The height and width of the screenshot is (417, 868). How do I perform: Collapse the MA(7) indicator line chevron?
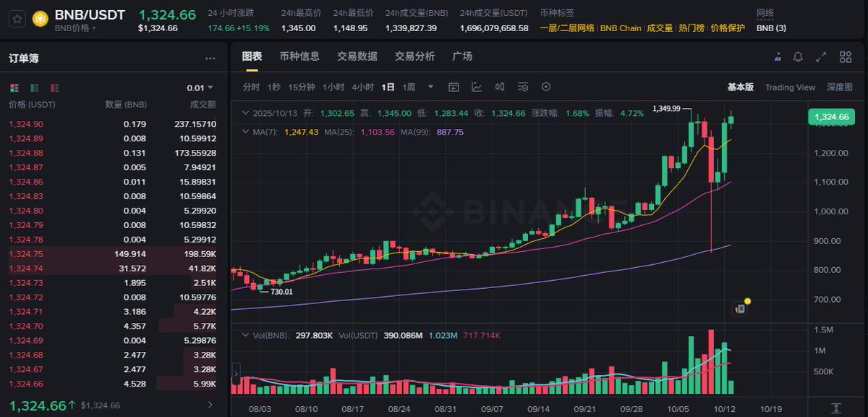coord(244,132)
